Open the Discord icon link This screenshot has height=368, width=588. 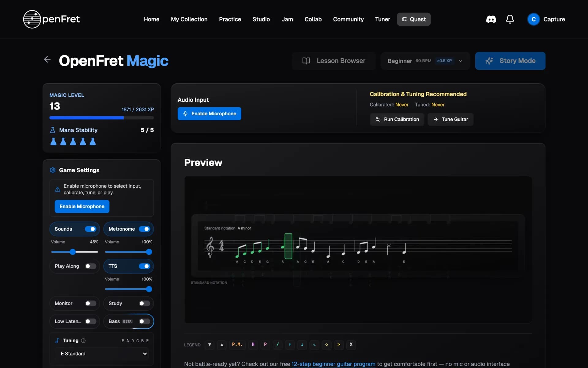click(491, 19)
